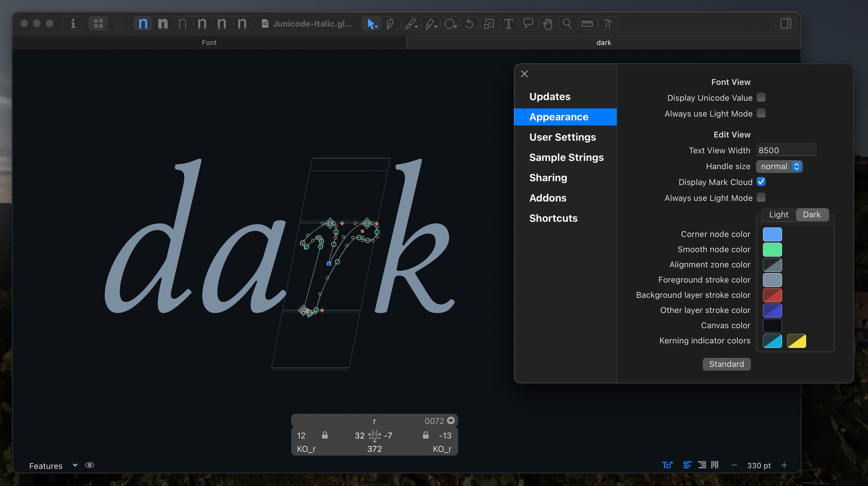The image size is (868, 486).
Task: Switch to the Light color tab
Action: click(778, 215)
